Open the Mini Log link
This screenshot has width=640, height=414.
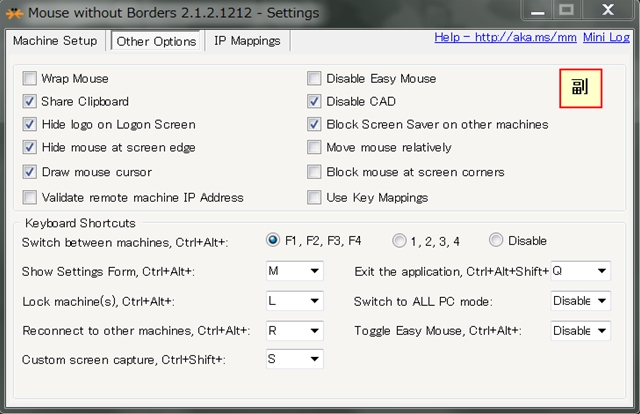click(606, 37)
